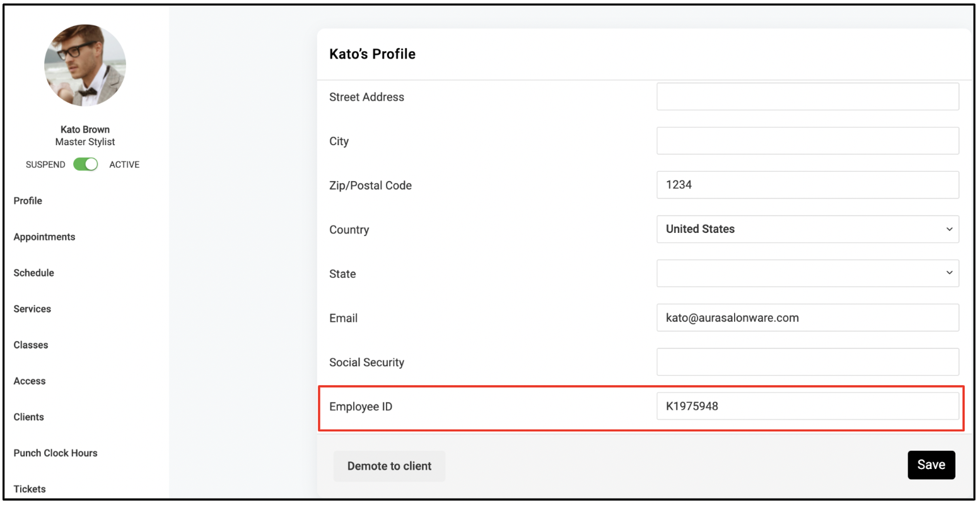Screen dimensions: 980x505
Task: Open the Clients sidebar item
Action: (29, 417)
